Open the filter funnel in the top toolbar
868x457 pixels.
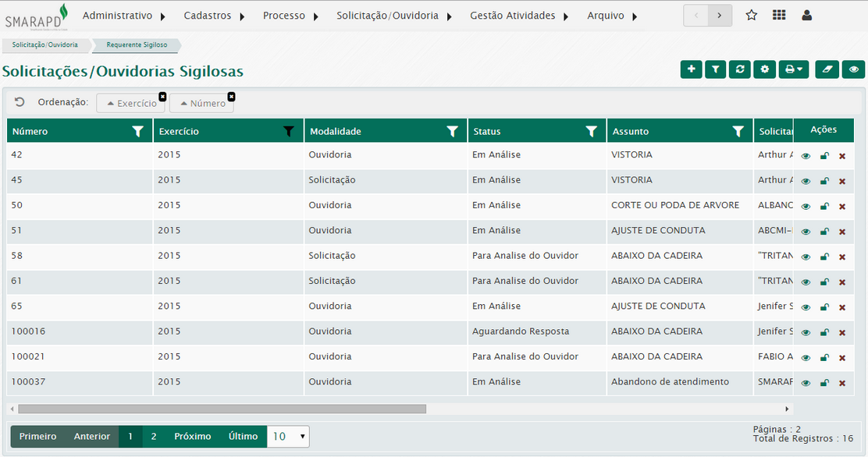715,70
